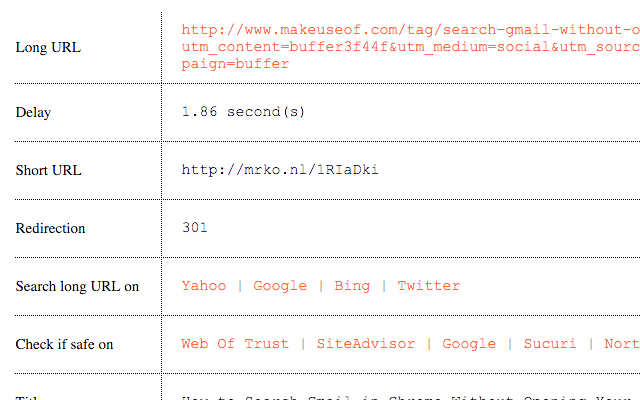640x400 pixels.
Task: Click the 1.86 second(s) delay value
Action: (x=243, y=112)
